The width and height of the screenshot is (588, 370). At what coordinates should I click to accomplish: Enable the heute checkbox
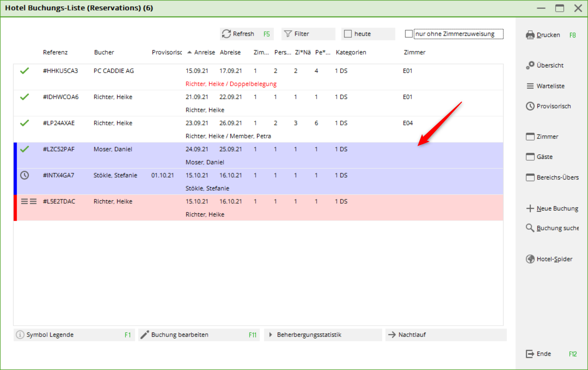tap(348, 34)
